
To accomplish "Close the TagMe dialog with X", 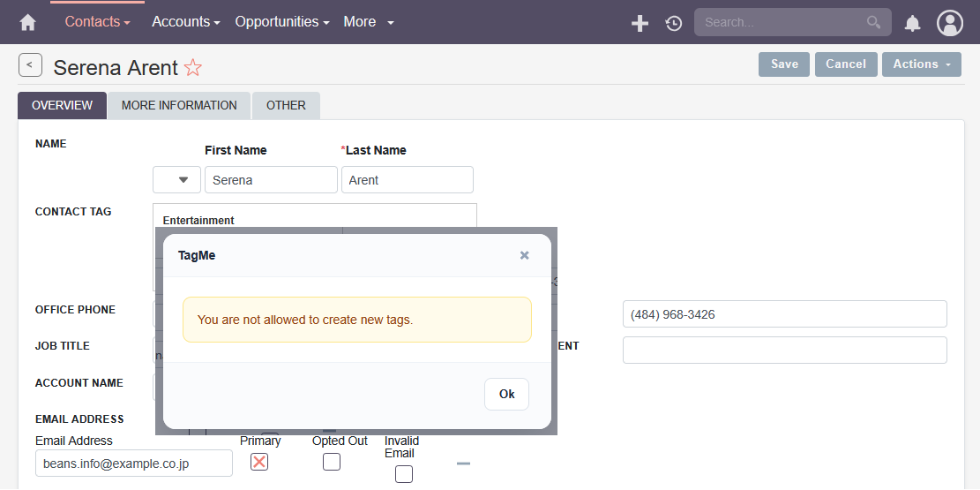I will 524,254.
